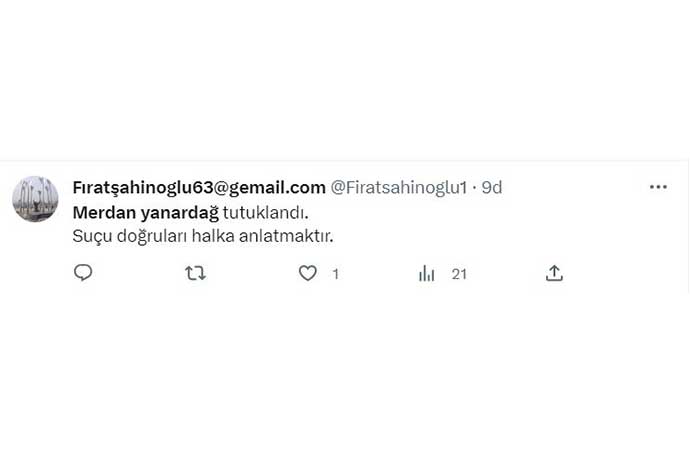Click the word halka in the tweet

(x=213, y=236)
